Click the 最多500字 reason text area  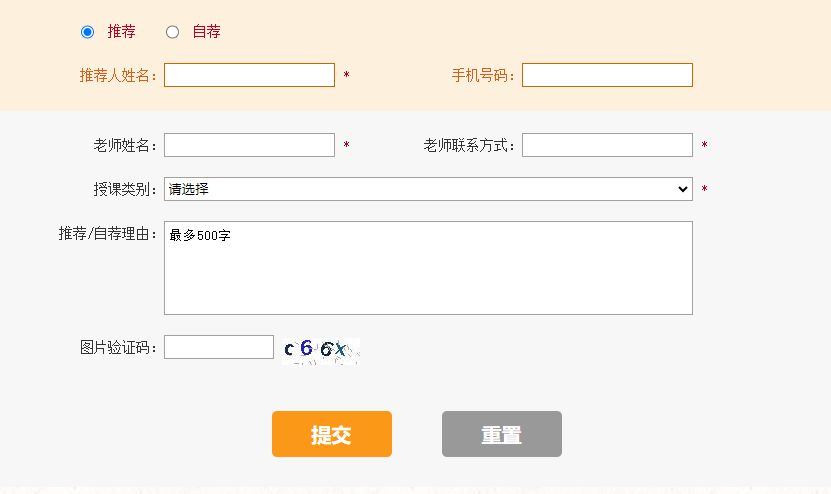(x=428, y=267)
